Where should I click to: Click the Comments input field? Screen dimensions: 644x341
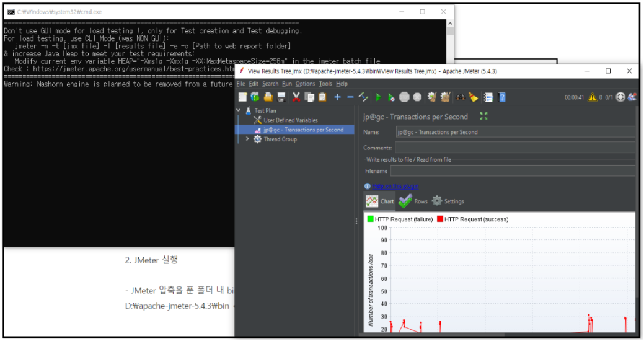515,148
